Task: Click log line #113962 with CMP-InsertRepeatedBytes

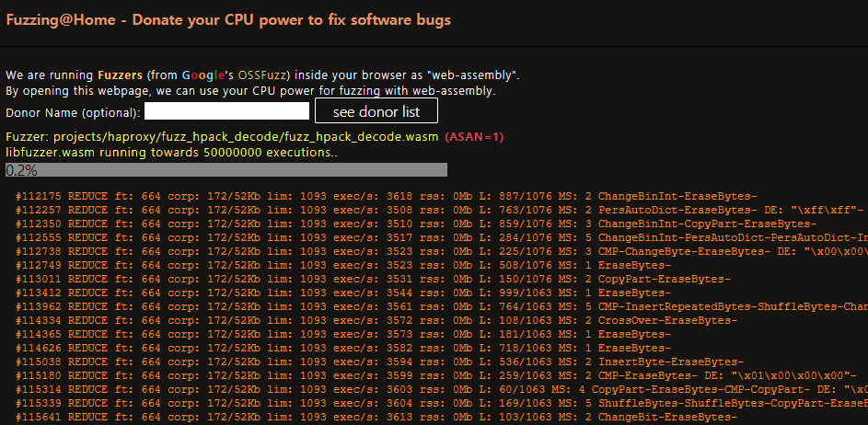Action: (x=433, y=306)
